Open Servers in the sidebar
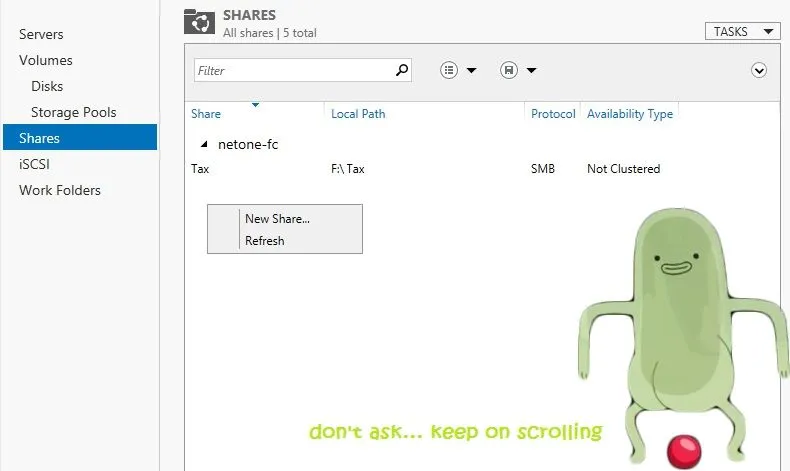The height and width of the screenshot is (471, 790). (41, 34)
